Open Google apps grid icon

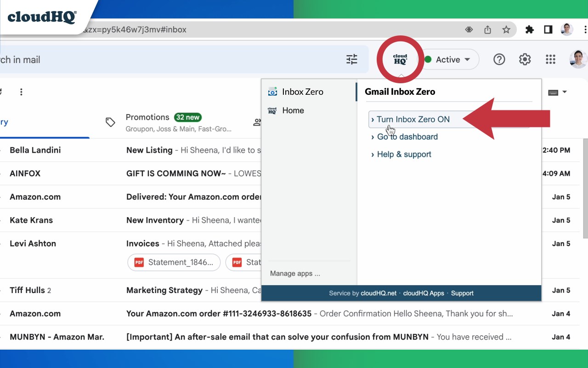tap(550, 59)
